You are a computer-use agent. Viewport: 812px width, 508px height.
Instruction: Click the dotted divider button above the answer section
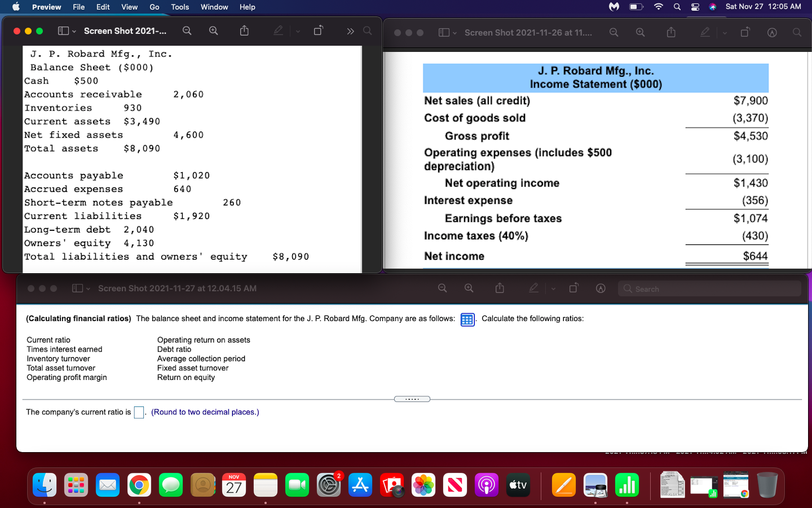[x=412, y=398]
